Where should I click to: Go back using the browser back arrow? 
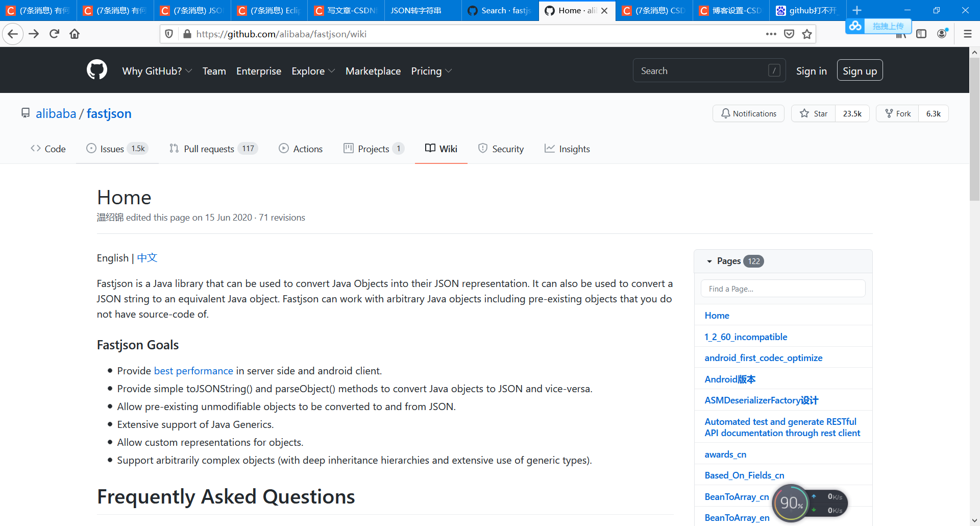coord(13,34)
